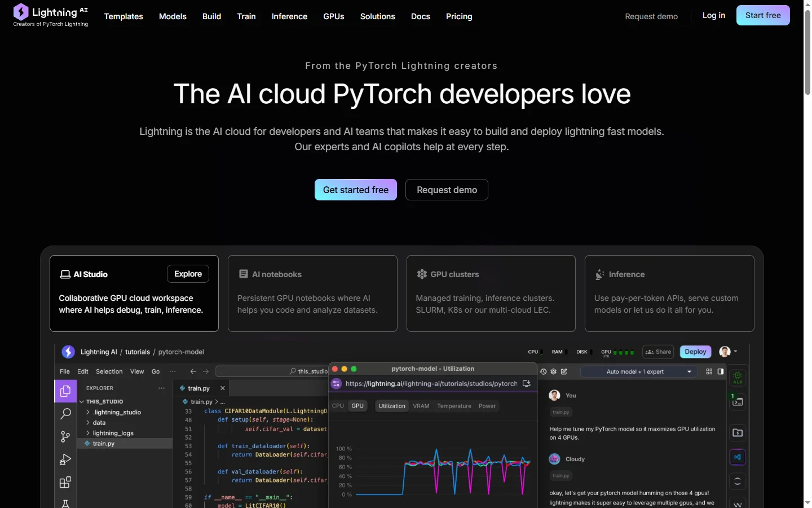This screenshot has width=812, height=508.
Task: Click the AI notebooks card icon
Action: (244, 274)
